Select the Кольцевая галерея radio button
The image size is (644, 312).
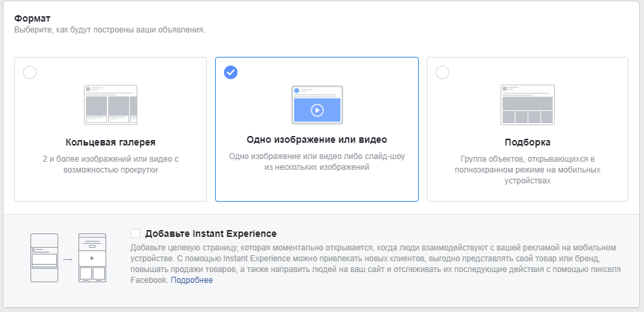[30, 72]
